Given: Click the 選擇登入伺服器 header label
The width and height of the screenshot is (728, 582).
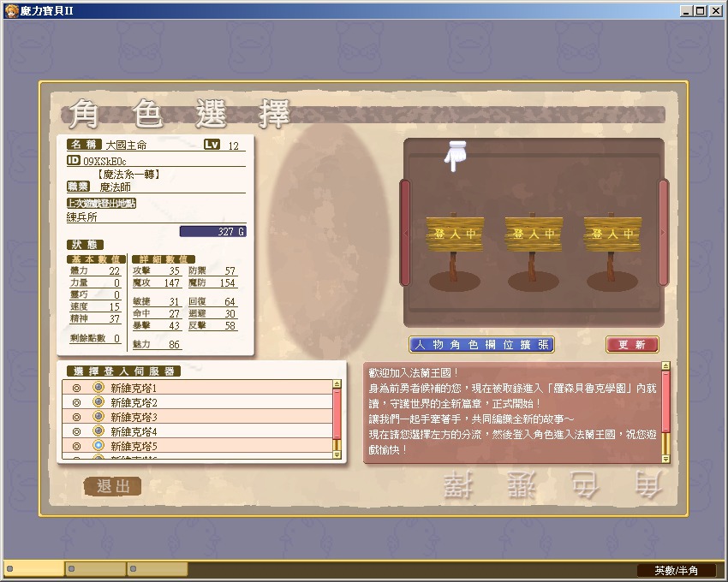Looking at the screenshot, I should pos(123,371).
